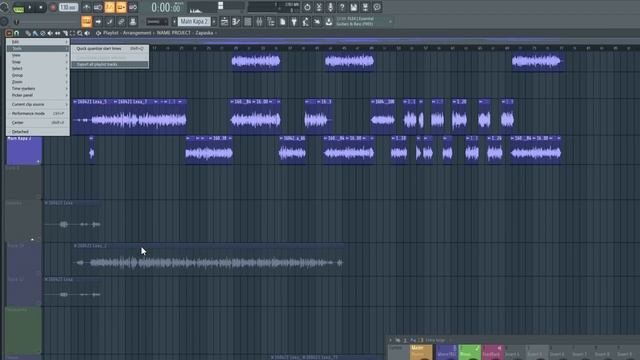Viewport: 640px width, 360px height.
Task: Open the View submenu
Action: click(38, 55)
